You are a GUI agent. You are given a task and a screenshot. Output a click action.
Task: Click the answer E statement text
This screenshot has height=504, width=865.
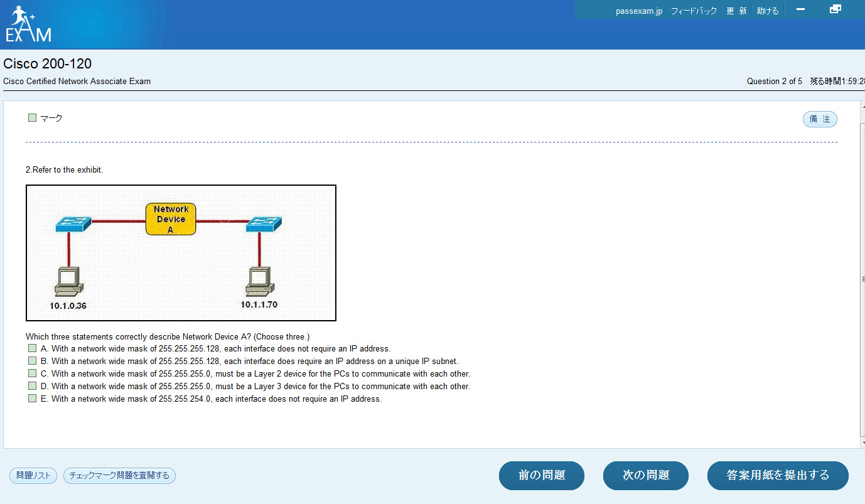tap(211, 399)
